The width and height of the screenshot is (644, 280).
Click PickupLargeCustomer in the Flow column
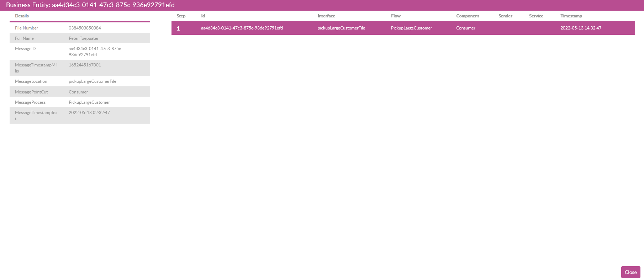411,28
